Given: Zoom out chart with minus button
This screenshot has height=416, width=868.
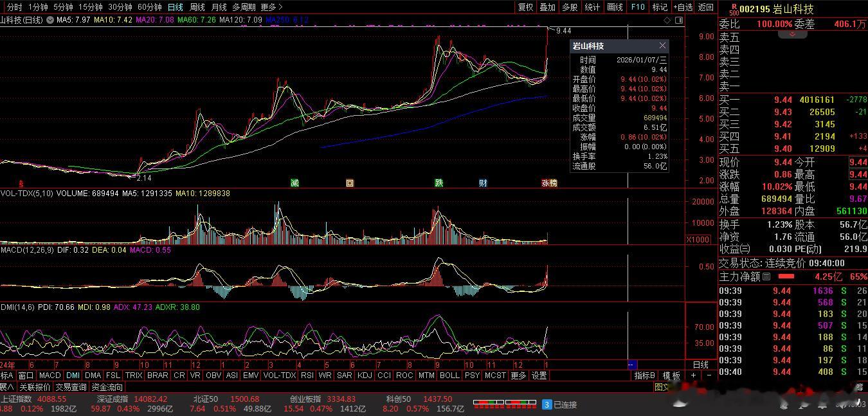Looking at the screenshot, I should click(709, 375).
